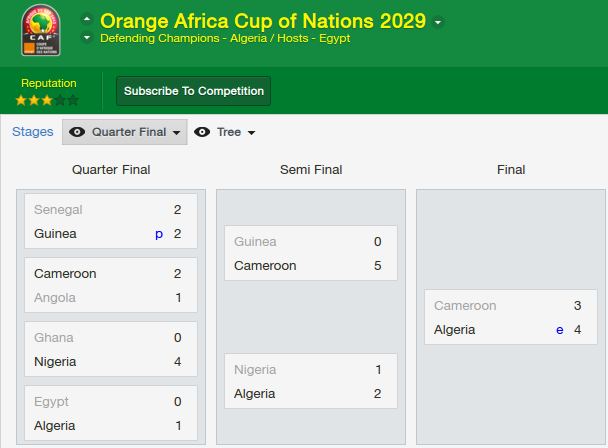Select Egypt in the quarter final bracket
This screenshot has height=448, width=608.
51,401
